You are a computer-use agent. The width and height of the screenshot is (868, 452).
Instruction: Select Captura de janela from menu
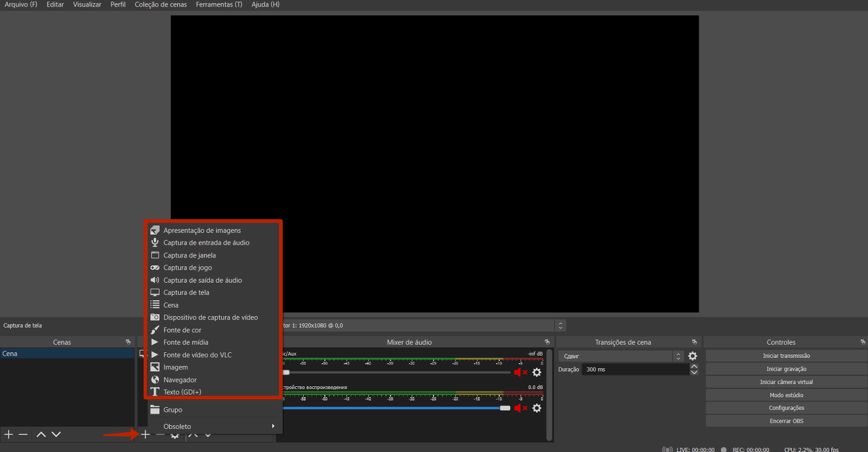[190, 255]
